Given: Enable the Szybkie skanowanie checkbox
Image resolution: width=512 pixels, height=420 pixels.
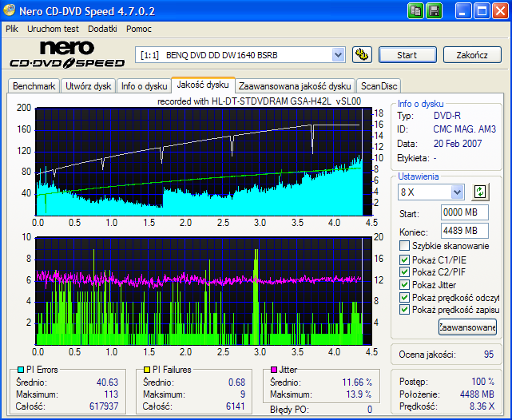Looking at the screenshot, I should [404, 246].
